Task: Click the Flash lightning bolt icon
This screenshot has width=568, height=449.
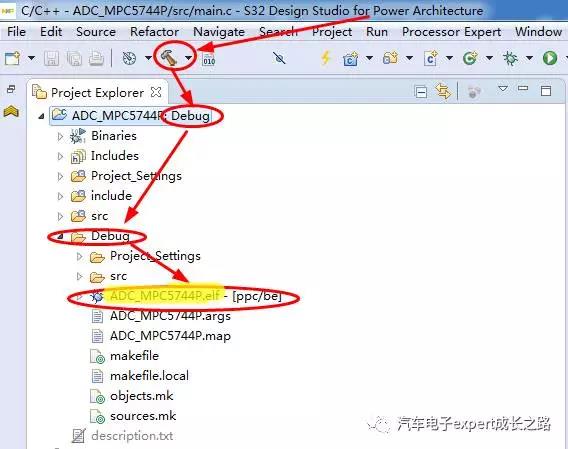Action: [x=326, y=58]
